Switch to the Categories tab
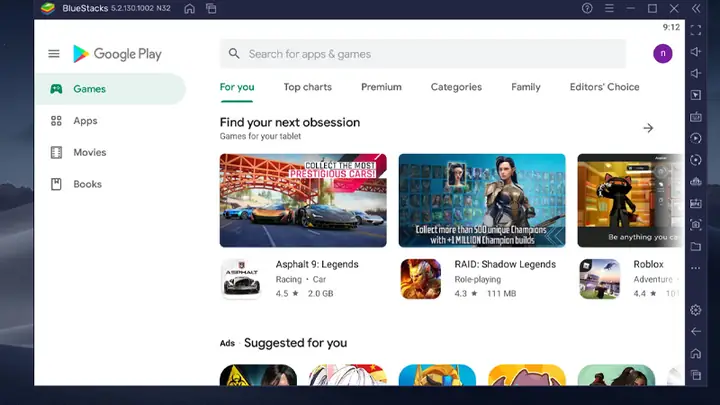The image size is (720, 405). (x=456, y=87)
